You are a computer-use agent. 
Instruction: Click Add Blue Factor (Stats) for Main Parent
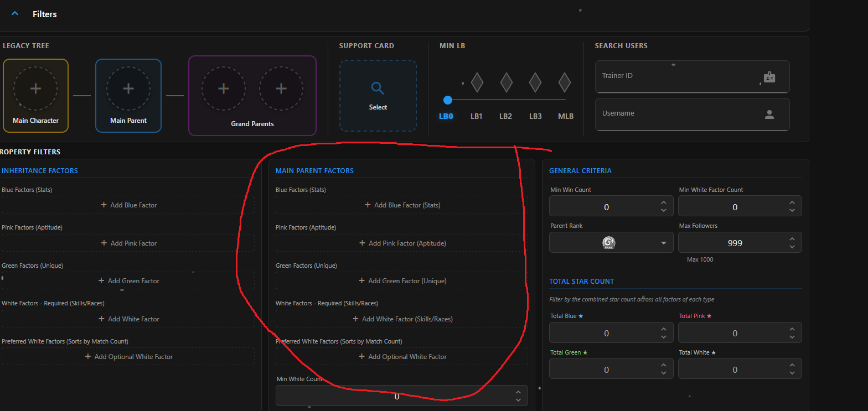[x=402, y=205]
